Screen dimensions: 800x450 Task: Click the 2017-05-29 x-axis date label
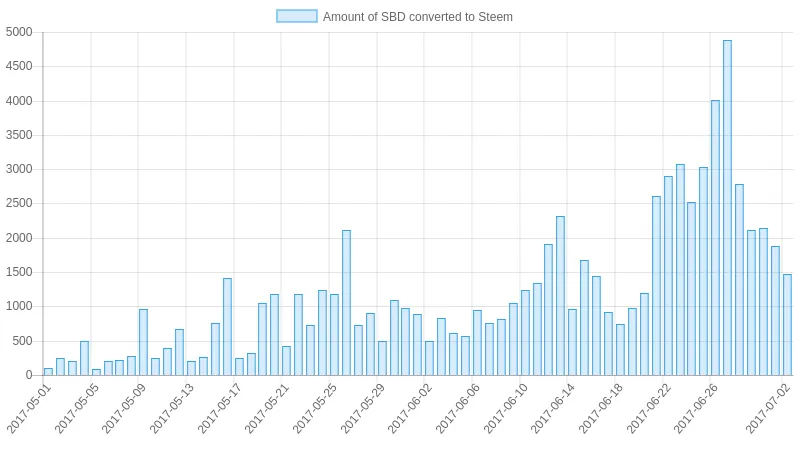click(x=362, y=409)
